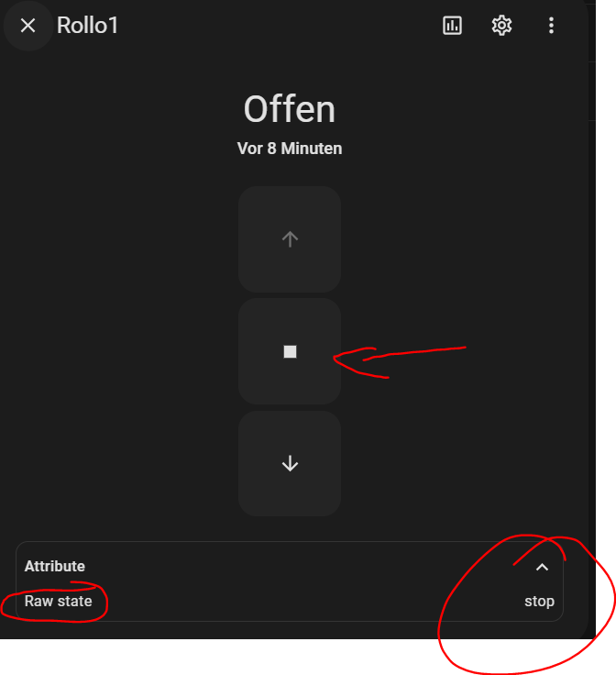
Task: Raise the Rollo1 cover with up arrow
Action: point(290,239)
